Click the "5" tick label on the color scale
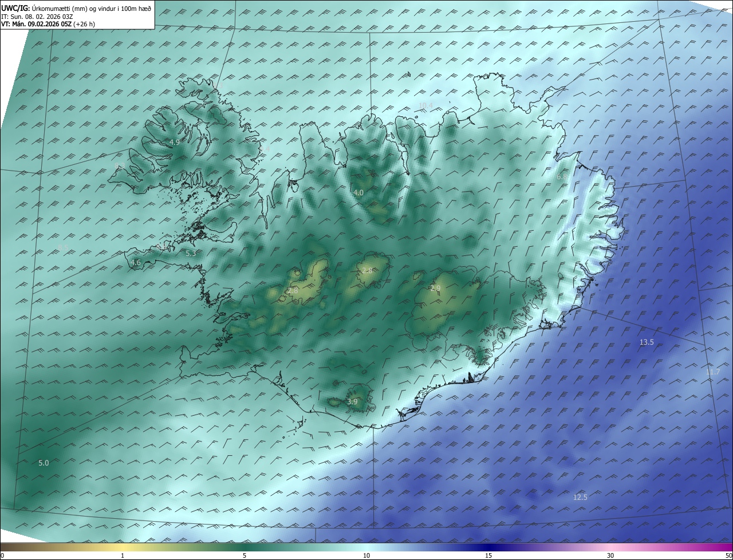The image size is (733, 560). [245, 555]
